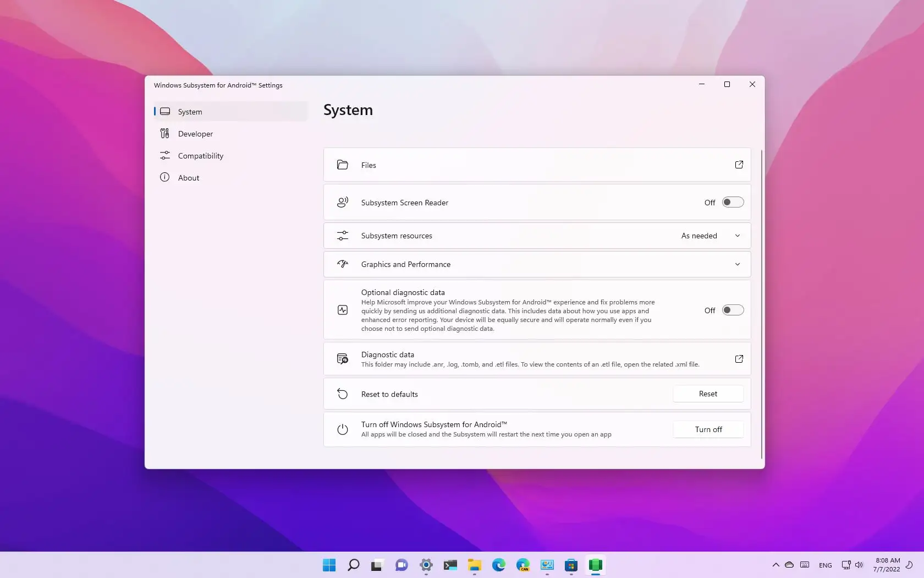
Task: Click the Graphics and Performance icon
Action: coord(342,264)
